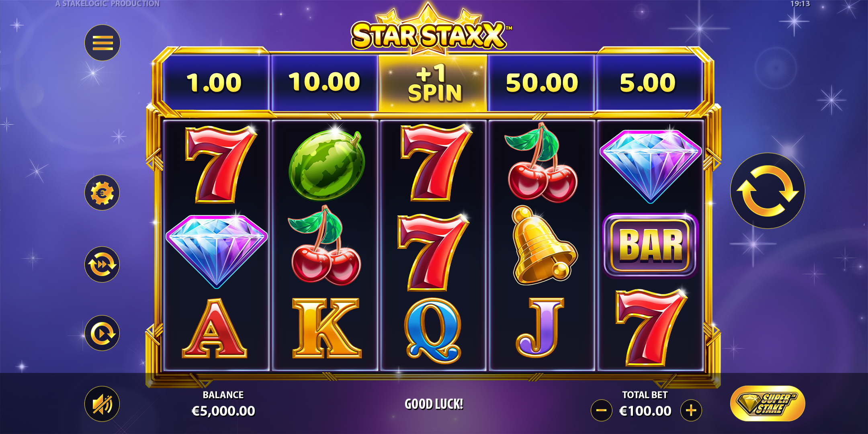Select the 10.00 prize box
Image resolution: width=868 pixels, height=434 pixels.
(x=324, y=83)
